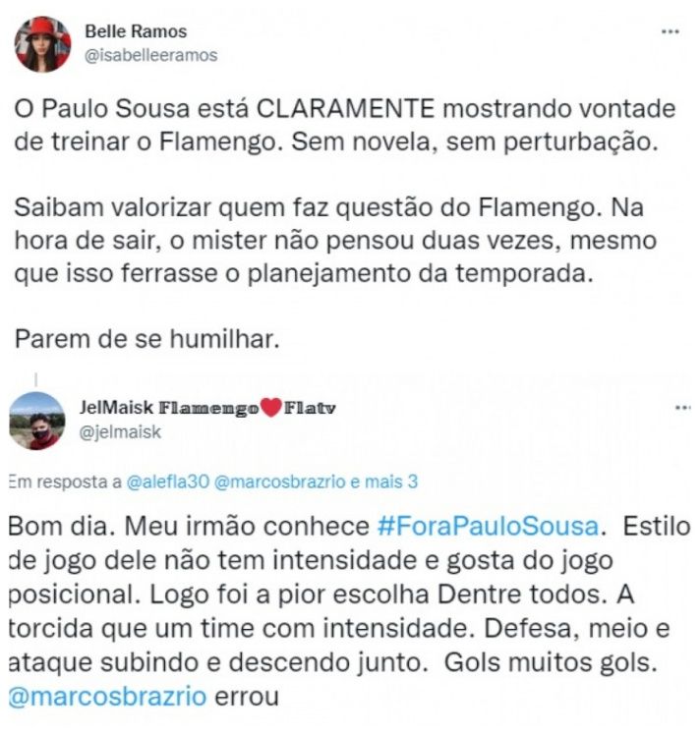Image resolution: width=700 pixels, height=736 pixels.
Task: Click the Belle Ramos display name
Action: pyautogui.click(x=136, y=31)
